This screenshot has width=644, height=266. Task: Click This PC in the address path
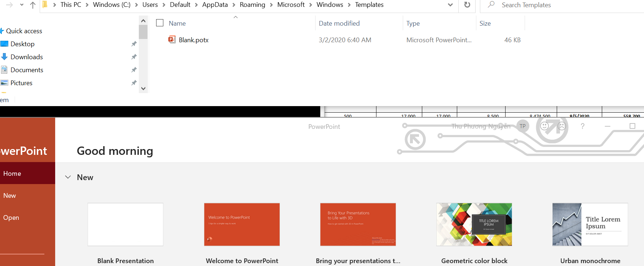click(x=71, y=5)
